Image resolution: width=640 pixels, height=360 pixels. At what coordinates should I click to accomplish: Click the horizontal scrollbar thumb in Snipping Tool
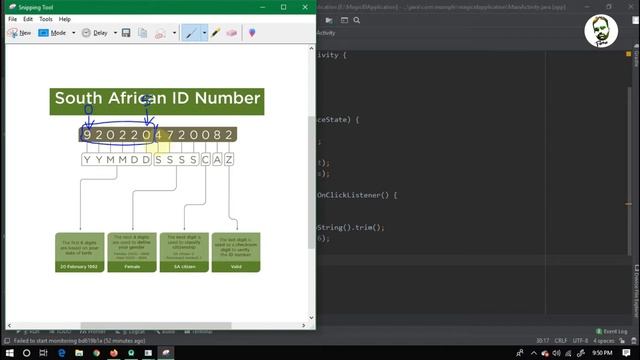[156, 325]
